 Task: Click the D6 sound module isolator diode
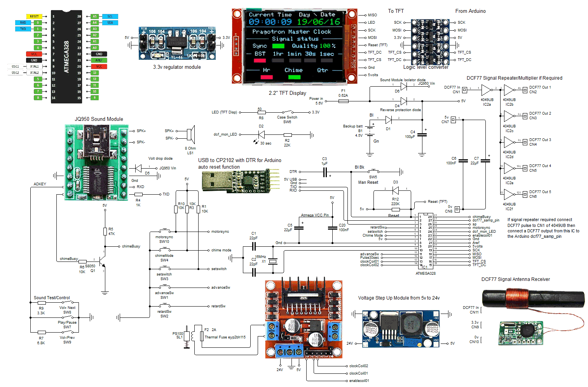pos(403,86)
